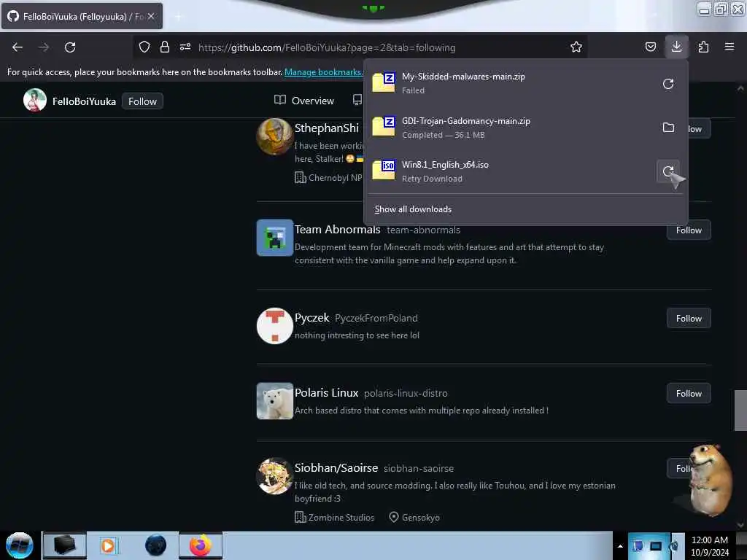View site security via the padlock icon
This screenshot has width=747, height=560.
(x=165, y=47)
